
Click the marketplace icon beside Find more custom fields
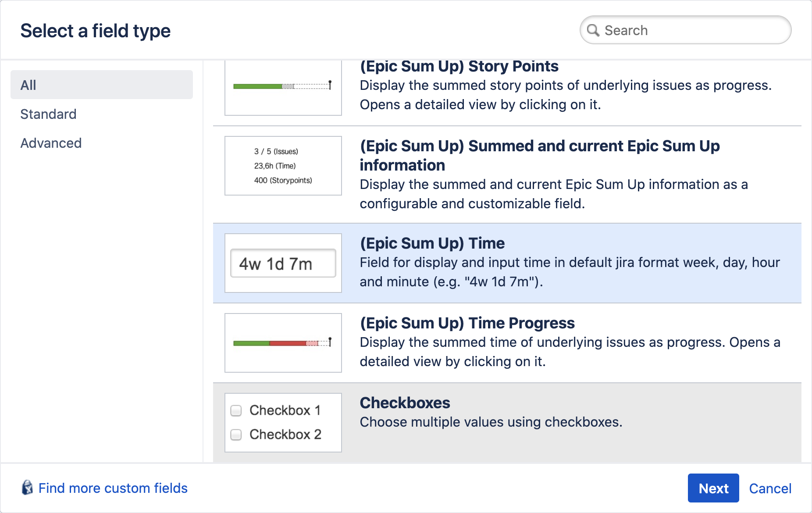[x=27, y=488]
